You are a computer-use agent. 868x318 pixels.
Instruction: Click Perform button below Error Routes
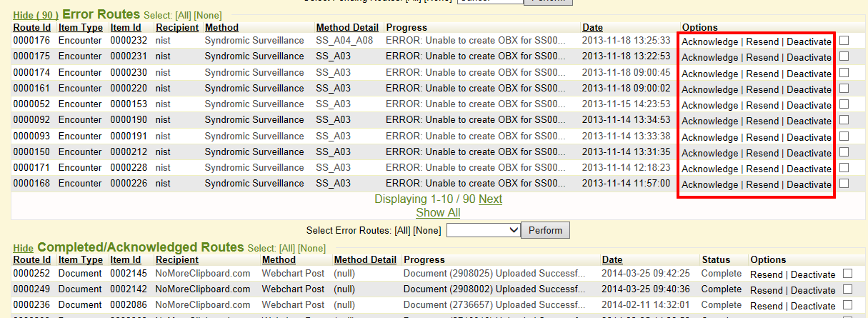tap(546, 230)
